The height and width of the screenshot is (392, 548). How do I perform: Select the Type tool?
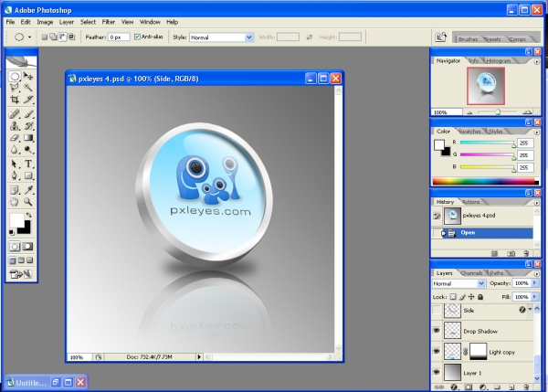(x=28, y=164)
